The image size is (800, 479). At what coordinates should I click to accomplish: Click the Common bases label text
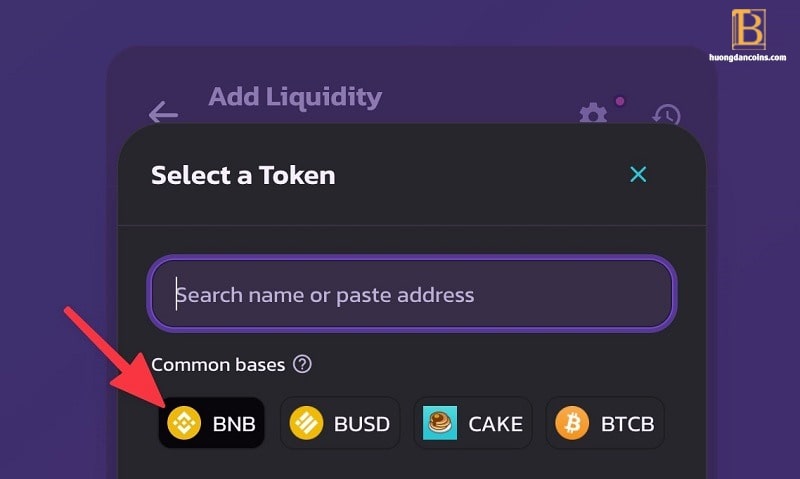tap(218, 365)
